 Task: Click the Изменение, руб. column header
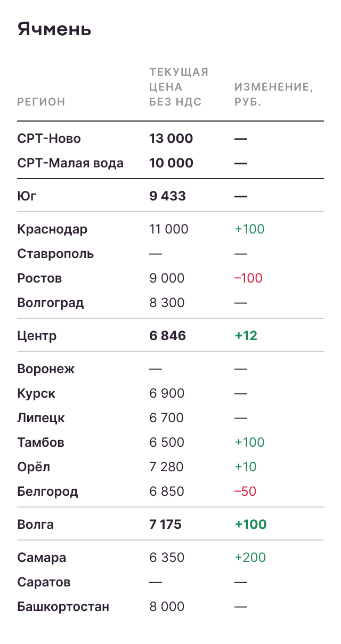(x=273, y=94)
